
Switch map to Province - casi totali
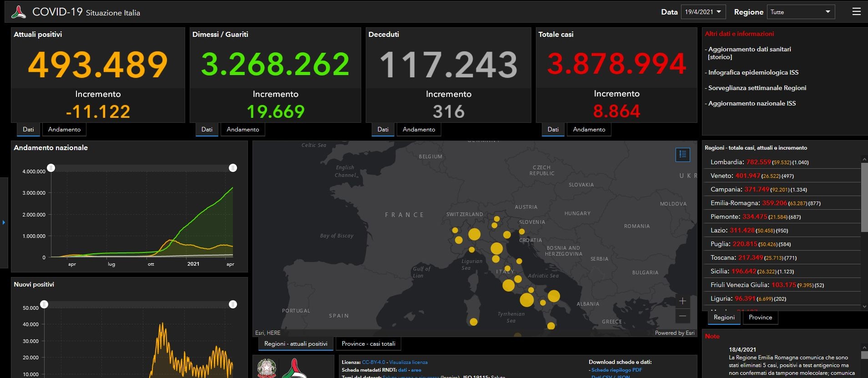coord(368,344)
